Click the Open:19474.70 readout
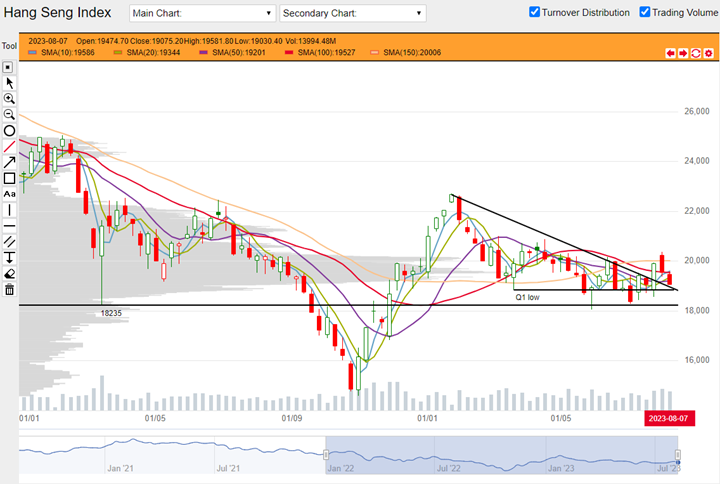The image size is (720, 484). [102, 41]
